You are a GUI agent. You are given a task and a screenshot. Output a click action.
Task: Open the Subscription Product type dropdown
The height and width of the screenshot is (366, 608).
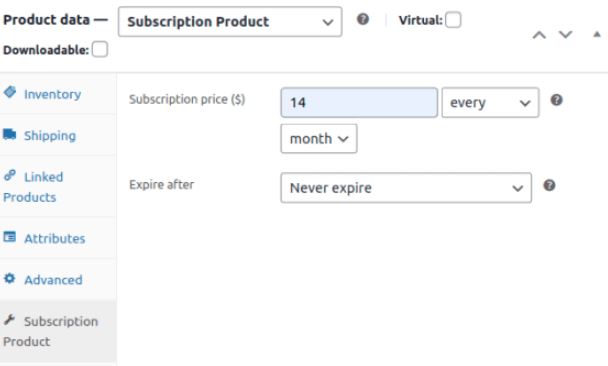[230, 22]
